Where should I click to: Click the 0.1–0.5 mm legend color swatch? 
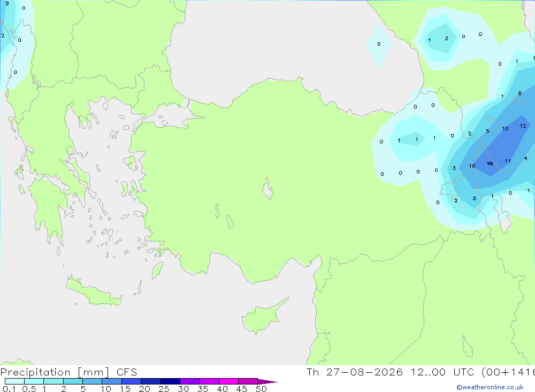coord(14,381)
